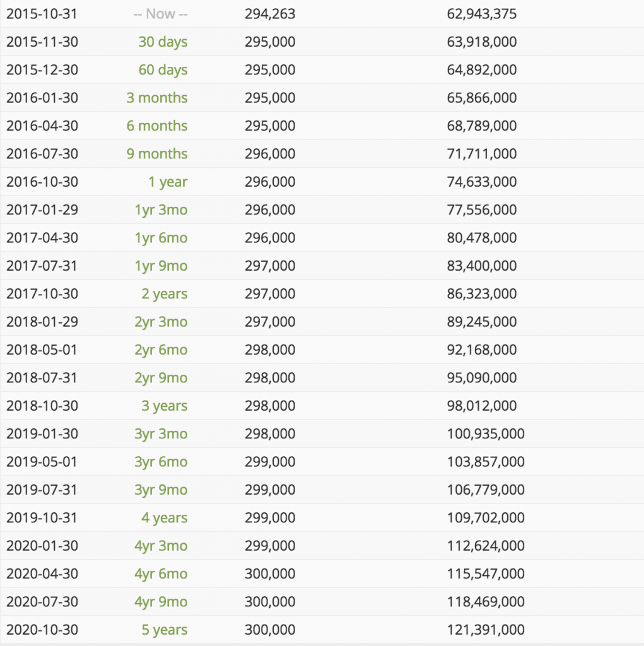The height and width of the screenshot is (646, 644).
Task: Select the '30 days' projection label
Action: [x=163, y=42]
